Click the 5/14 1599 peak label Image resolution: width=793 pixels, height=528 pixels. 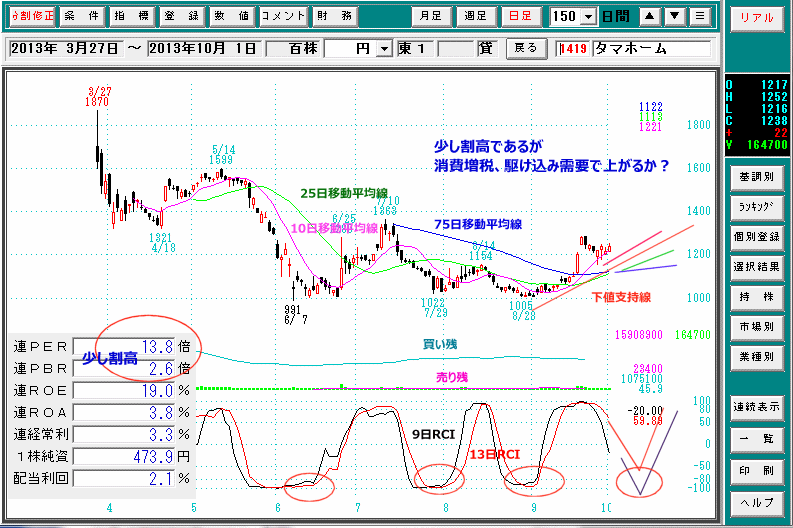click(222, 155)
